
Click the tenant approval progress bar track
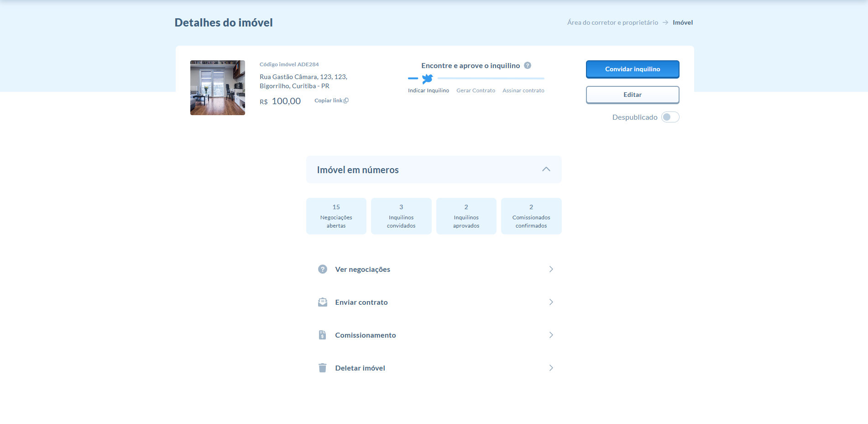coord(491,79)
